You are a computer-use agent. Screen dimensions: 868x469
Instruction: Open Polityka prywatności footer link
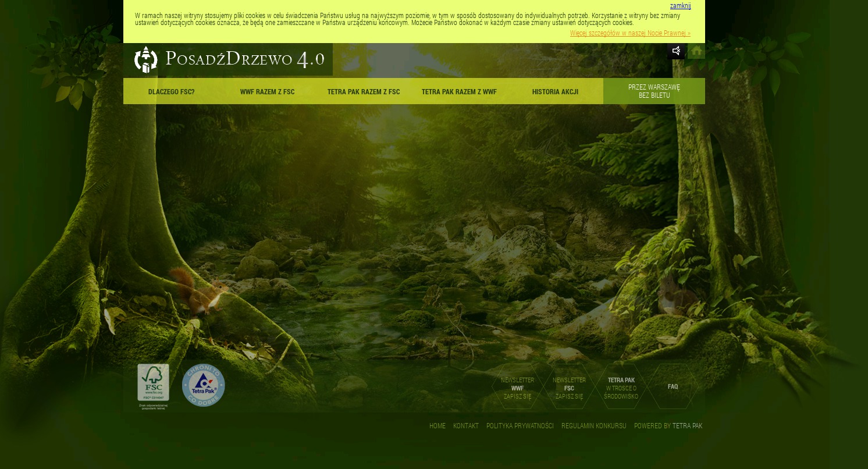pos(520,426)
